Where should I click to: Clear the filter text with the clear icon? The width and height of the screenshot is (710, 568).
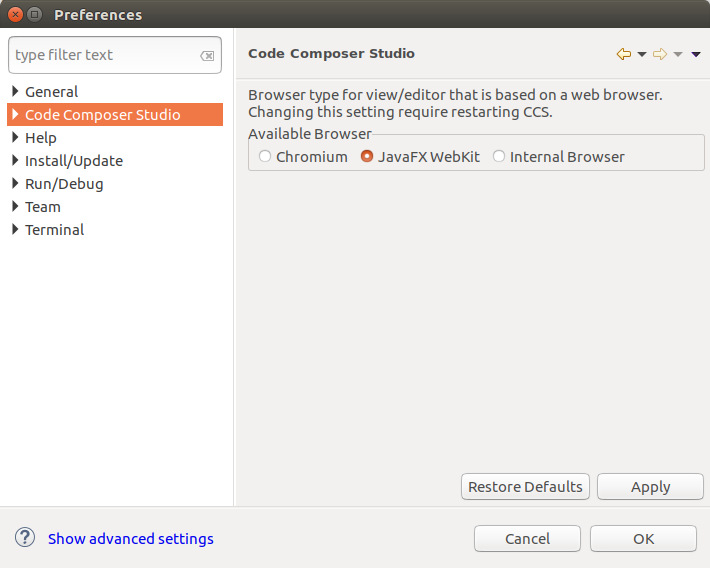(207, 56)
